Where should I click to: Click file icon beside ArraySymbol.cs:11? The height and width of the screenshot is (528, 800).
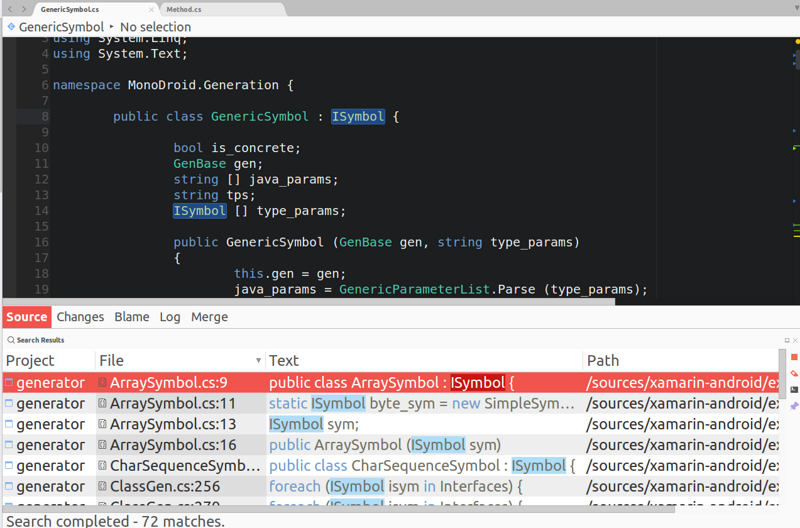pyautogui.click(x=102, y=403)
